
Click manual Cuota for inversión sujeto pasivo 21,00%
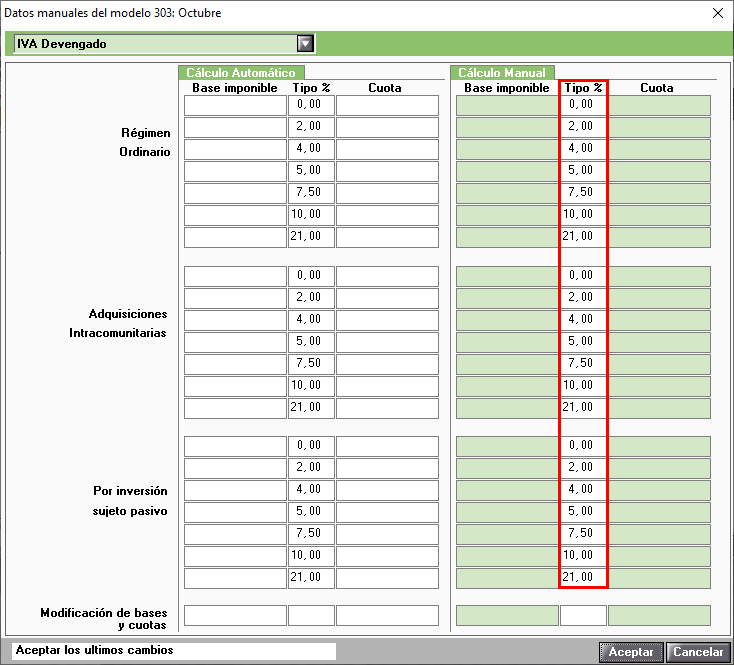[659, 578]
